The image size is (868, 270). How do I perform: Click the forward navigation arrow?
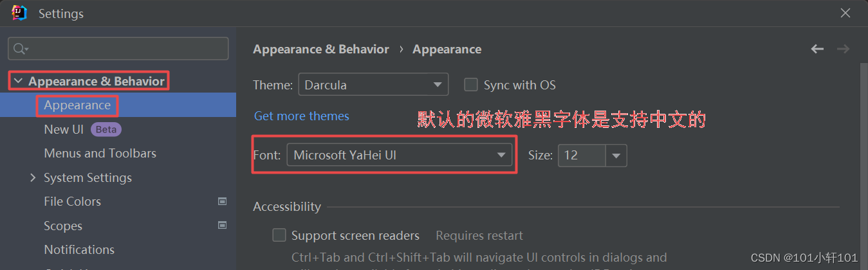(x=843, y=50)
